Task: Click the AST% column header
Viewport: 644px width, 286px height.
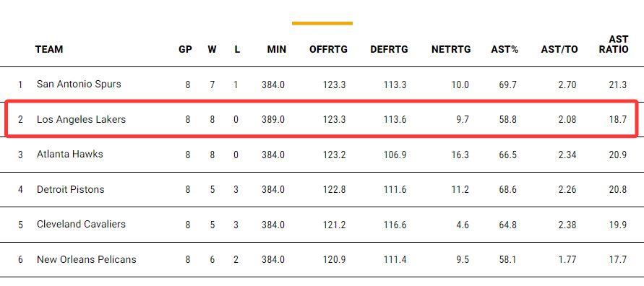Action: click(x=505, y=50)
